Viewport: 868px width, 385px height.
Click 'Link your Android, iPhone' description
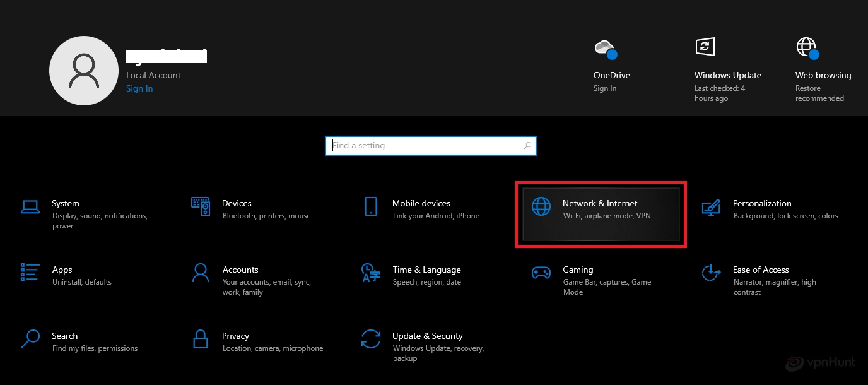tap(436, 216)
